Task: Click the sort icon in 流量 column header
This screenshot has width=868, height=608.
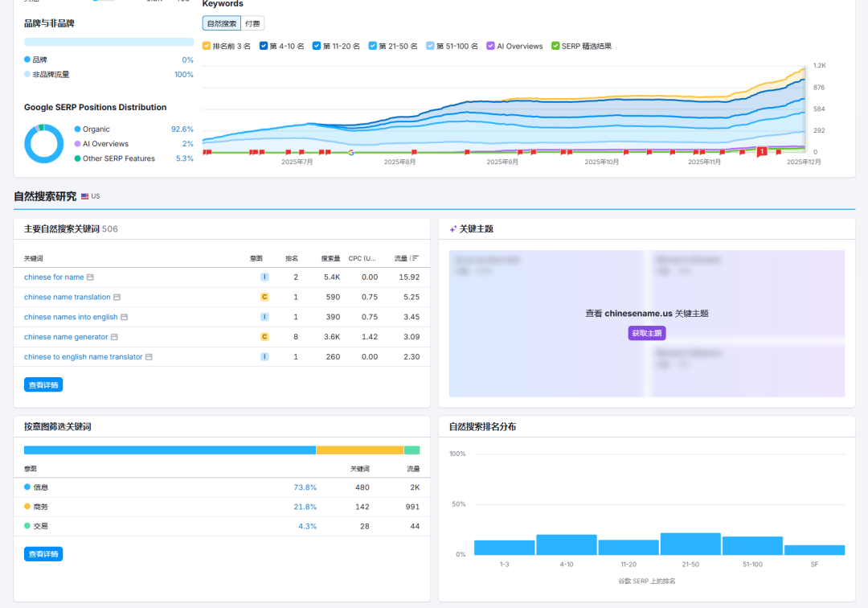Action: pyautogui.click(x=415, y=258)
